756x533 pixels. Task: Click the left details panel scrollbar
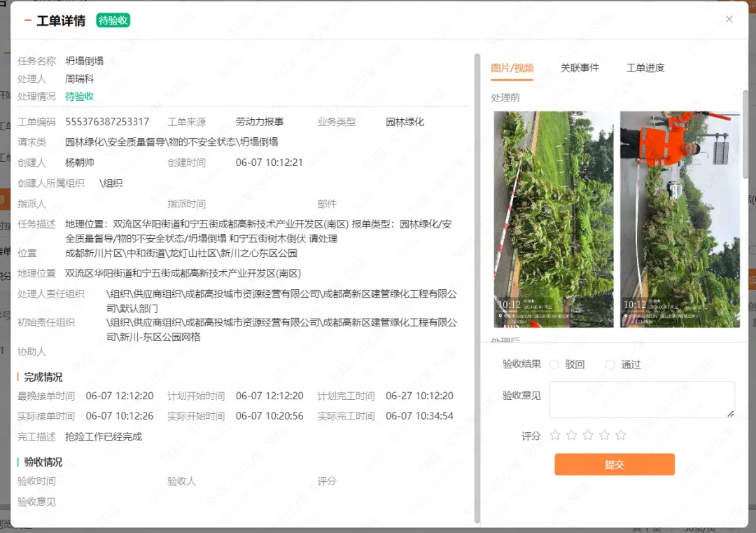(477, 280)
